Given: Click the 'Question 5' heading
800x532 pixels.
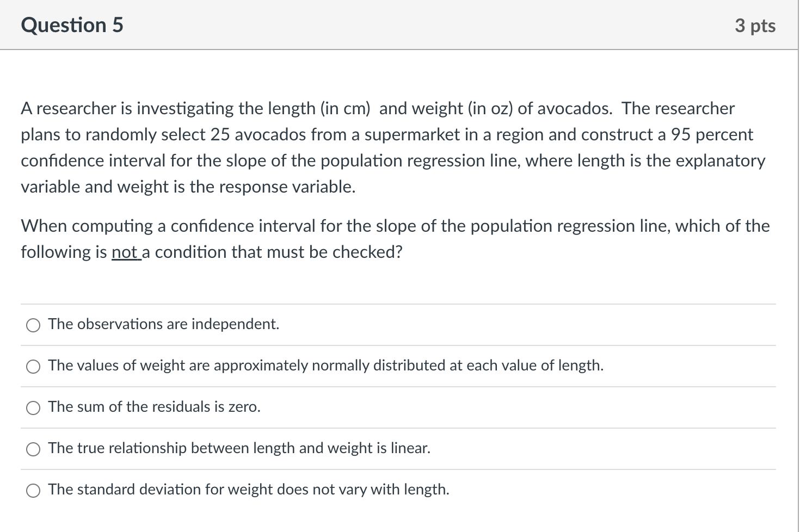Looking at the screenshot, I should 72,25.
